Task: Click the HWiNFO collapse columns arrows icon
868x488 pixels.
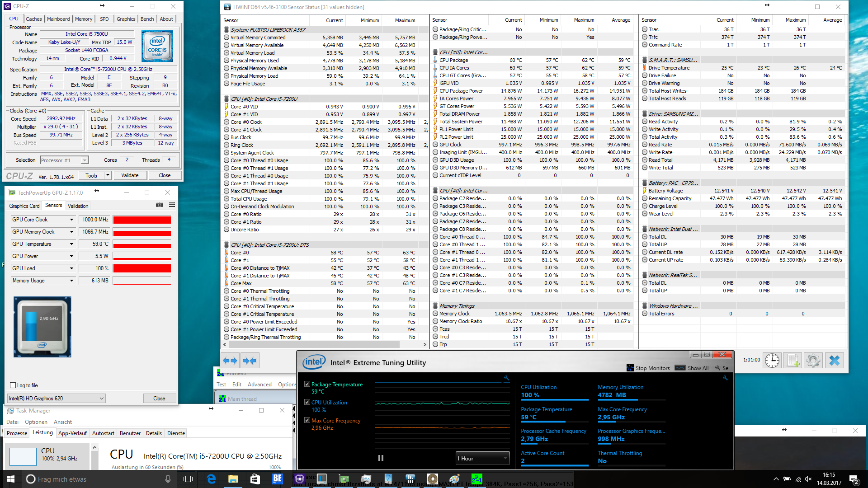Action: click(x=250, y=361)
